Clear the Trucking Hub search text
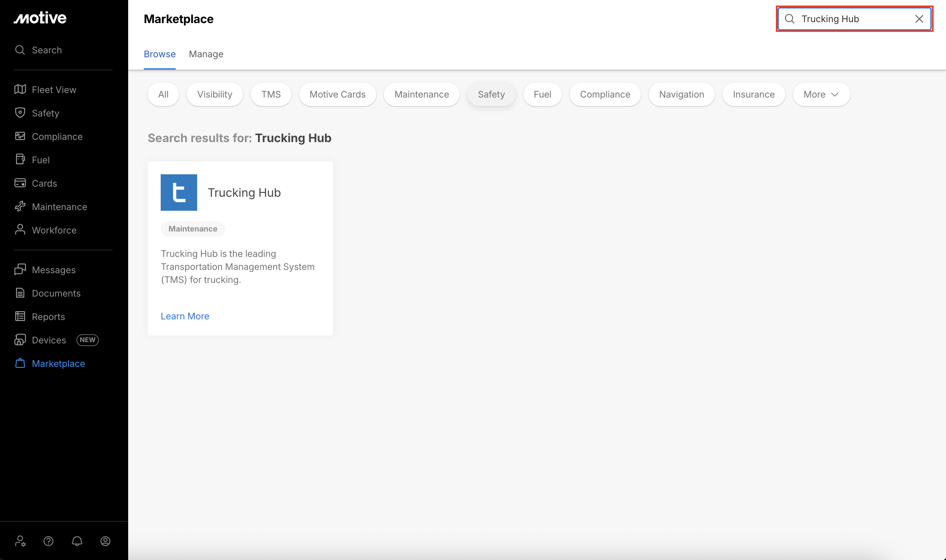Screen dimensions: 946x560 919,19
